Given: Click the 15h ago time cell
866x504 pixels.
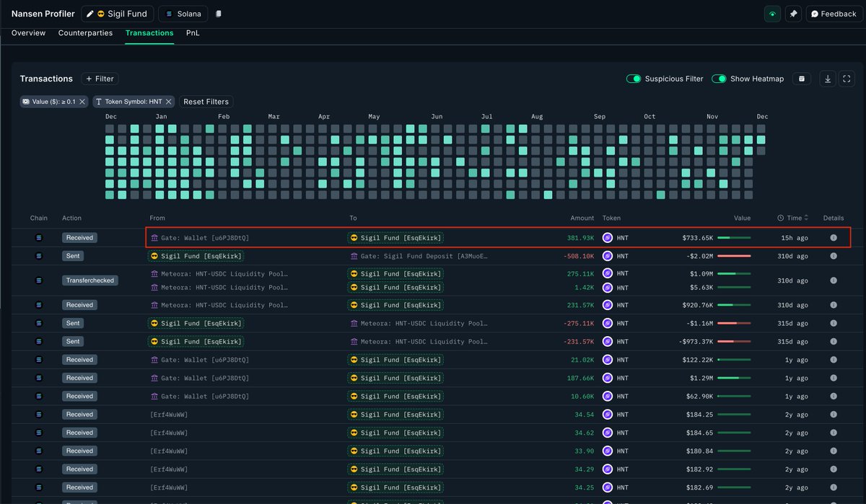Looking at the screenshot, I should 795,238.
